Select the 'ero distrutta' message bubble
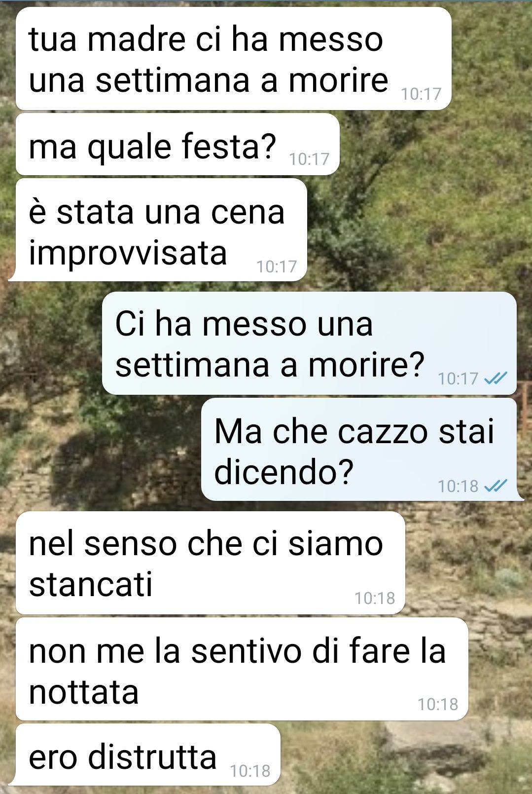 click(148, 755)
